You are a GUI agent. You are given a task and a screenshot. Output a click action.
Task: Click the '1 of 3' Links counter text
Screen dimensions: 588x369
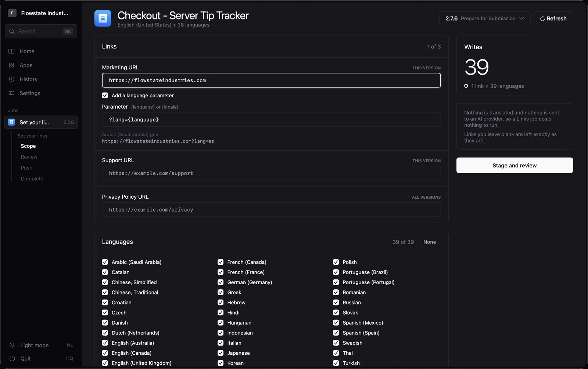coord(434,47)
